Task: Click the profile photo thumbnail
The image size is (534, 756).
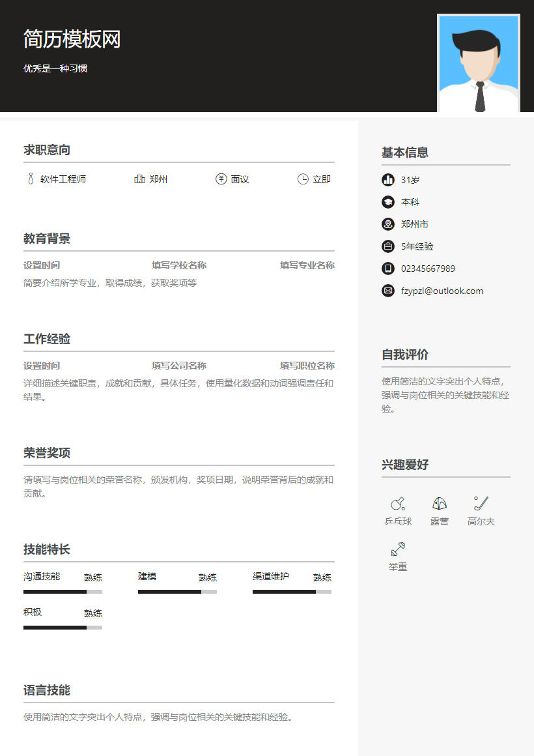Action: click(479, 63)
